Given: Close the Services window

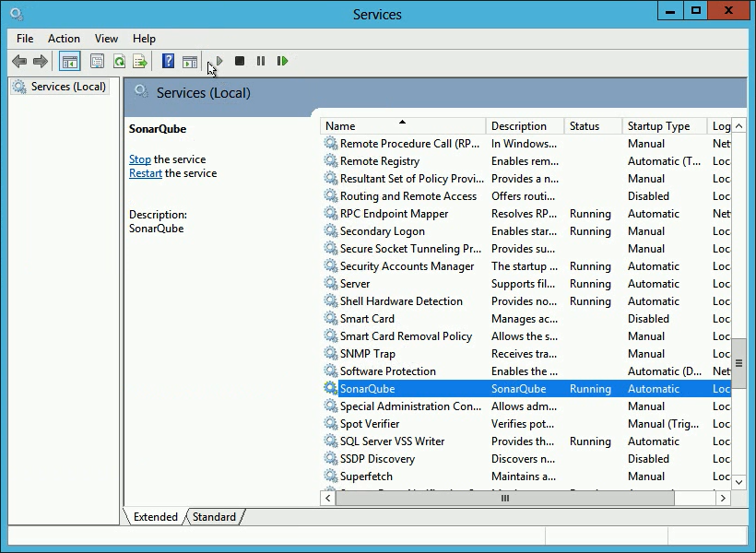Looking at the screenshot, I should (x=728, y=11).
